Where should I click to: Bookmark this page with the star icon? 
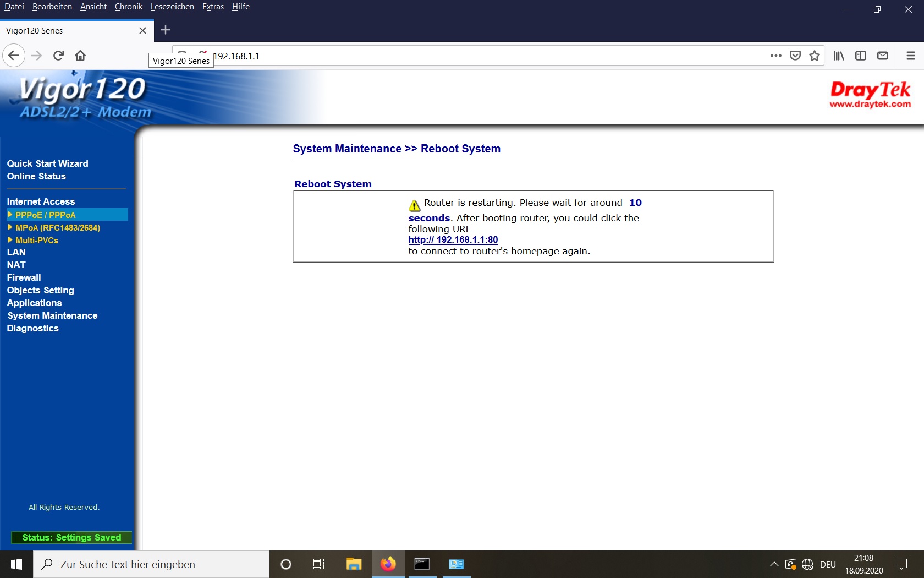click(815, 56)
